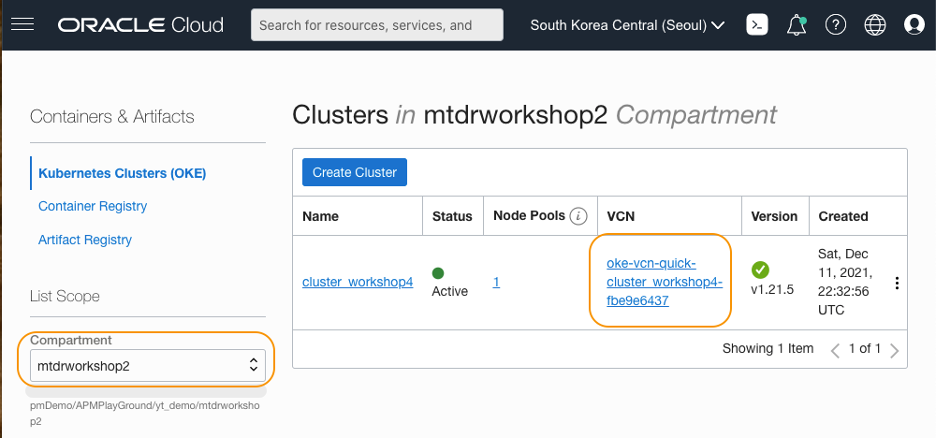Click the Sat, Dec 11, 2021 created date
936x438 pixels.
845,283
